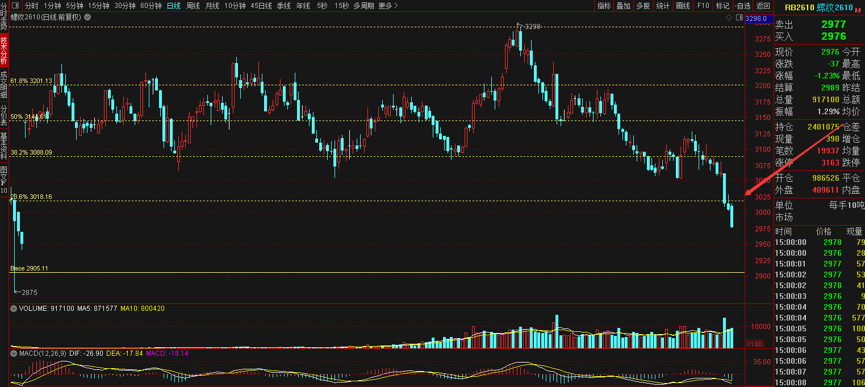865x387 pixels.
Task: Open the dropdown next to 螺纹2610(日线 前复权)
Action: tap(87, 17)
